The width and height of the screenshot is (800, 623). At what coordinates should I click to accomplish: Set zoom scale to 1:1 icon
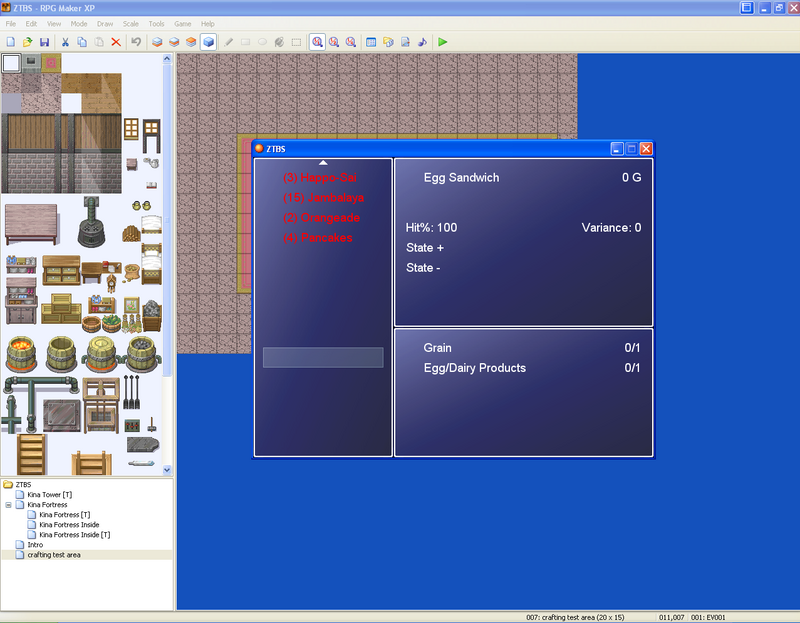(317, 42)
